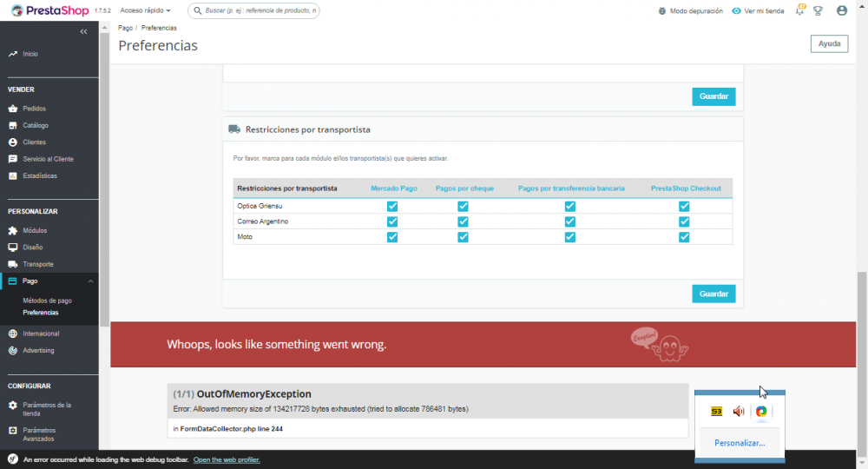The height and width of the screenshot is (469, 868).
Task: Click the OutOfMemoryException heading
Action: (253, 393)
